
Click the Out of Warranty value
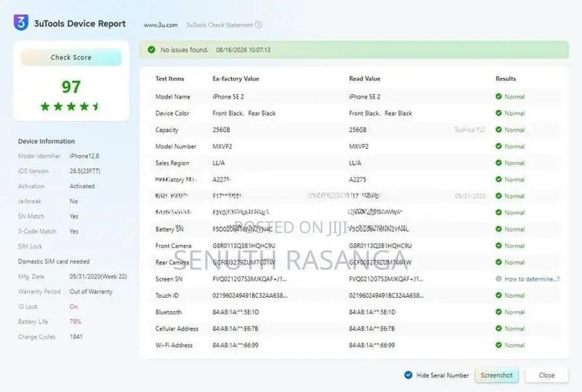(x=91, y=292)
